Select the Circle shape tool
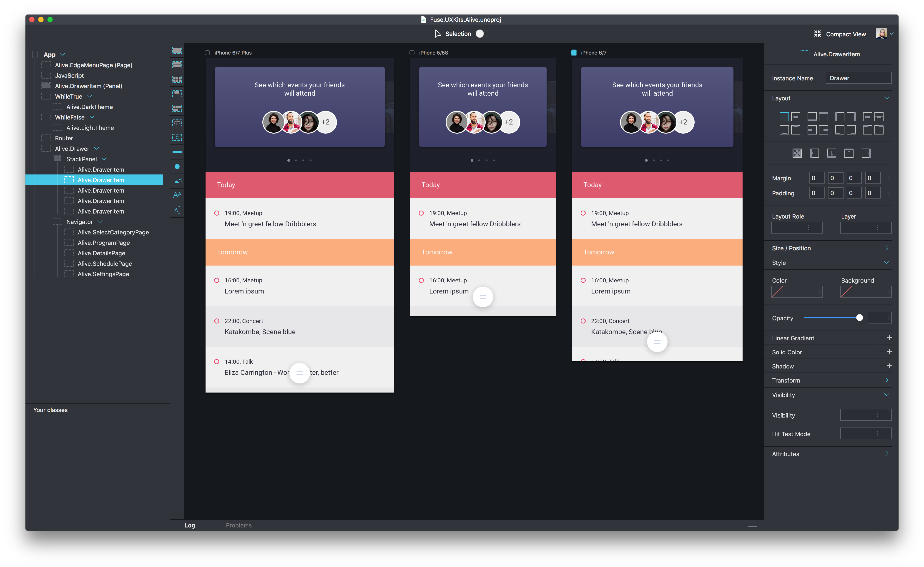This screenshot has height=567, width=924. click(177, 166)
